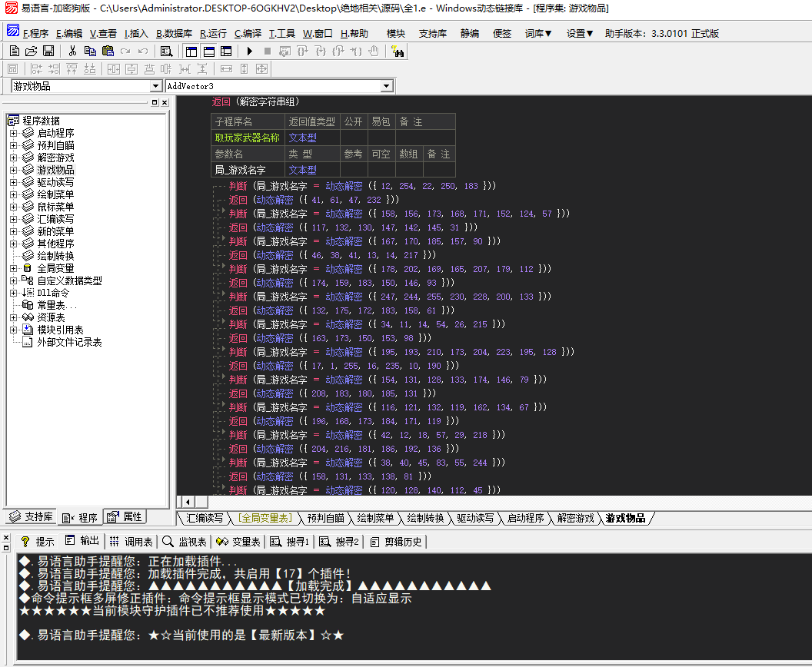The height and width of the screenshot is (667, 812).
Task: Click the 取玩家武器名称 subroutine name cell
Action: pos(248,138)
